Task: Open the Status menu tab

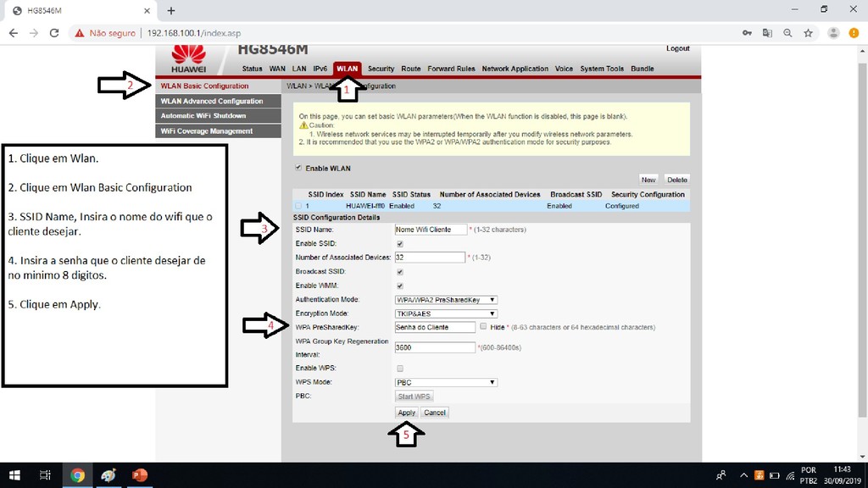Action: point(252,69)
